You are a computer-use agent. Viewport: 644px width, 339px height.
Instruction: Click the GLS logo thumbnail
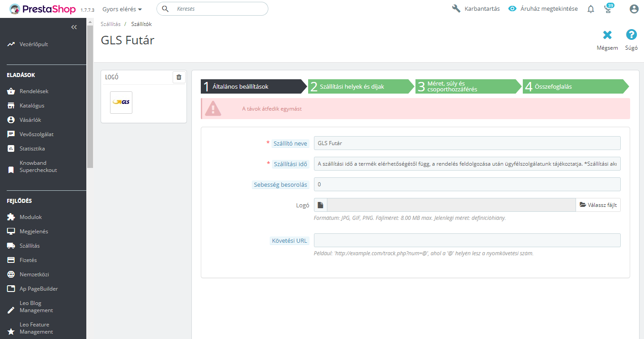(121, 103)
